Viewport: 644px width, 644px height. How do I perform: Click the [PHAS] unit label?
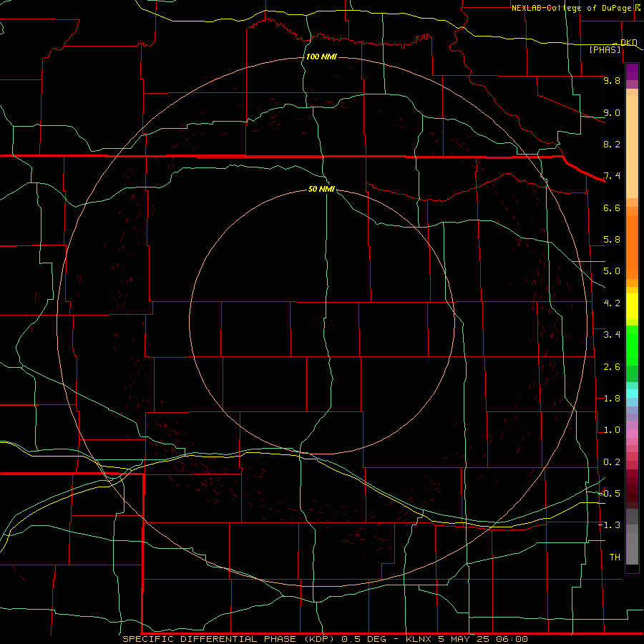[x=605, y=49]
